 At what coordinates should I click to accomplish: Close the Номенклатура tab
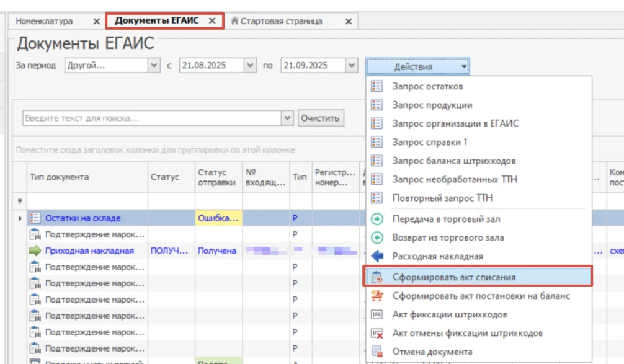(x=96, y=22)
